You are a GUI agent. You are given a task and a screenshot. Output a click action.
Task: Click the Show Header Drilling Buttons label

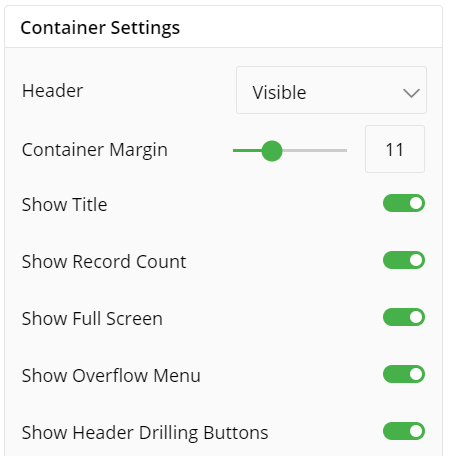pos(145,433)
